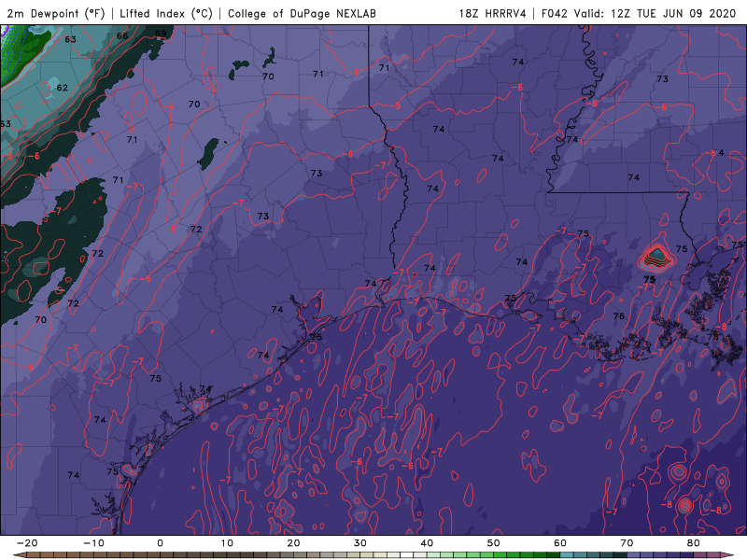Click the "70" colorbar tick label
The image size is (747, 560).
tap(627, 543)
